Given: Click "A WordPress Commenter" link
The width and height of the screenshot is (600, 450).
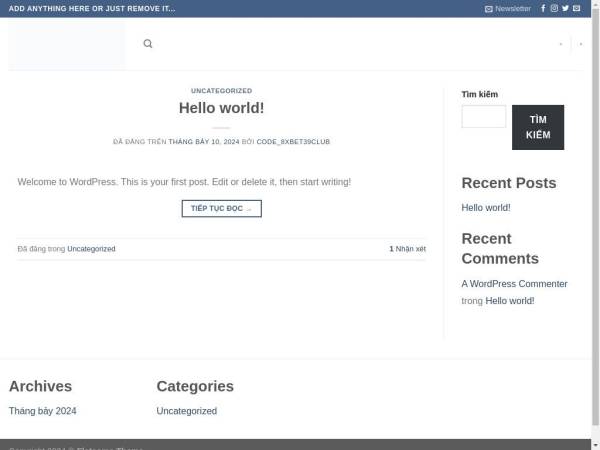Looking at the screenshot, I should tap(514, 284).
